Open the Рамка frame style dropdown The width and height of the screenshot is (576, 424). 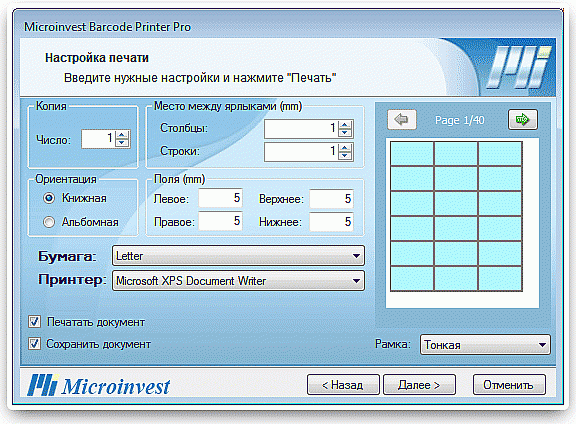coord(485,345)
